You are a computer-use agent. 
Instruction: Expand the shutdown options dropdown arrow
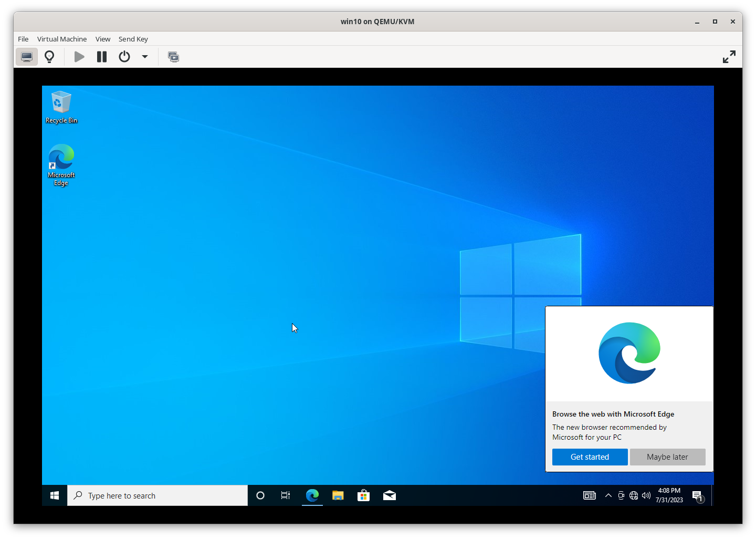[145, 57]
